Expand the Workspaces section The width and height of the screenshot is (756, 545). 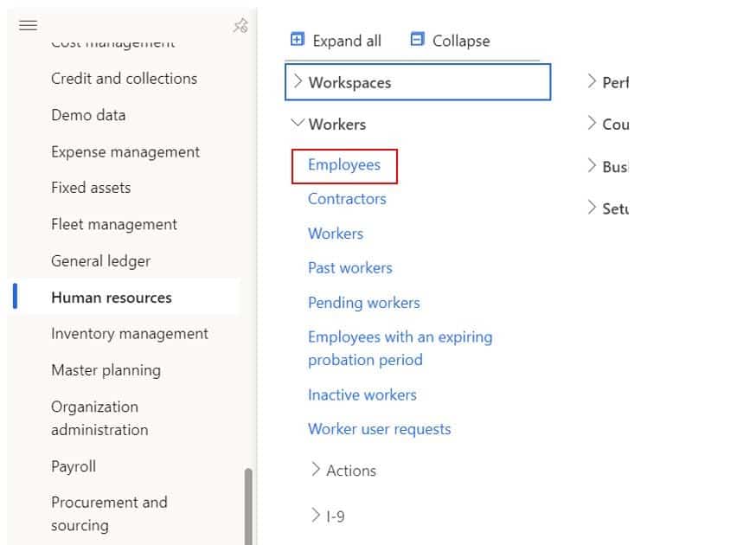(x=418, y=82)
